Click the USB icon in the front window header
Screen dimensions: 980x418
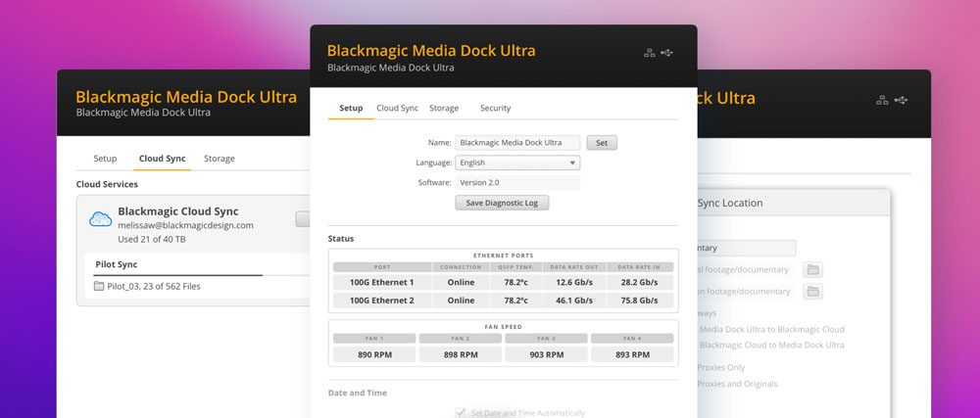coord(666,53)
